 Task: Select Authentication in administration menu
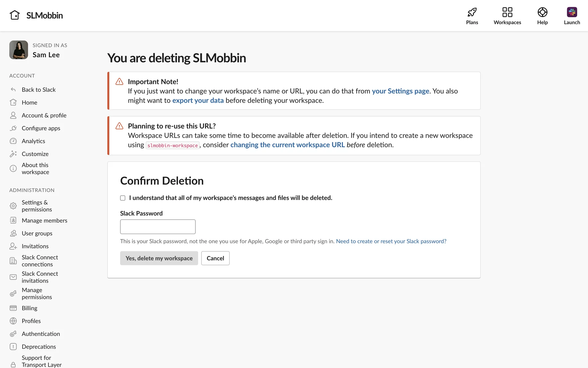pyautogui.click(x=41, y=334)
